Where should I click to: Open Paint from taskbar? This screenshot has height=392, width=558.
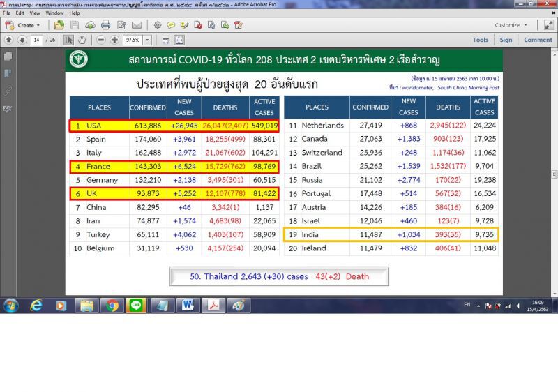click(x=239, y=306)
